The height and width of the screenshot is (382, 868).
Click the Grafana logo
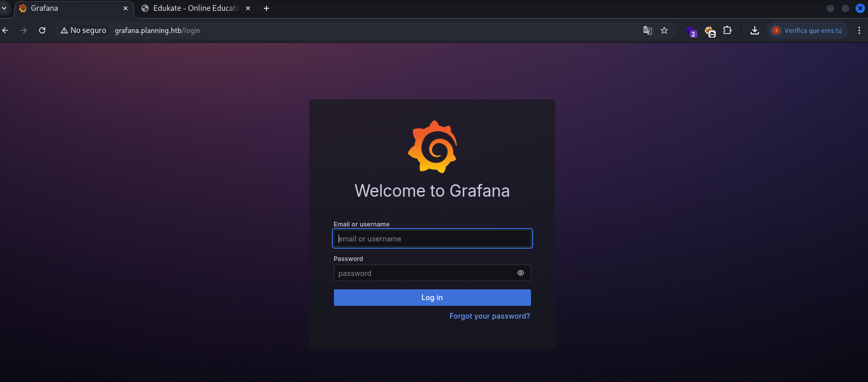click(432, 147)
